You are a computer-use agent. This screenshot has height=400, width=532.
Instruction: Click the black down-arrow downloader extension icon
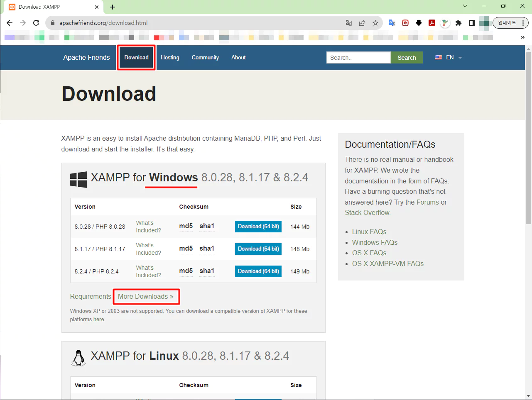(419, 23)
